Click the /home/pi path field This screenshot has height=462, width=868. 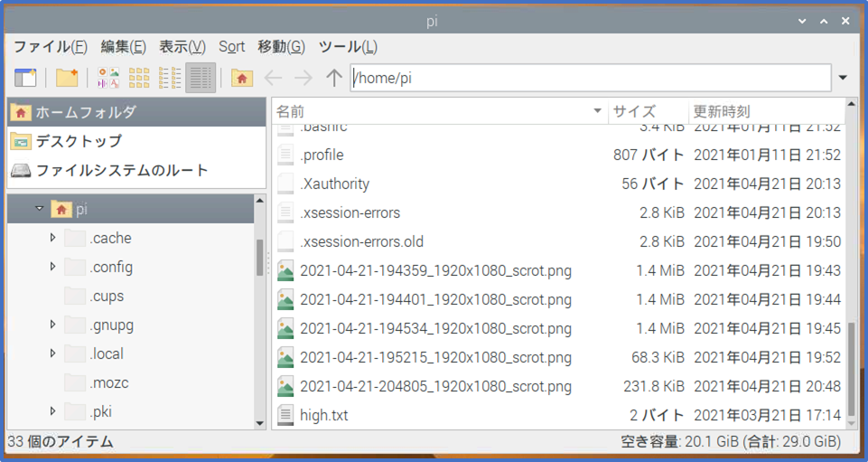591,78
